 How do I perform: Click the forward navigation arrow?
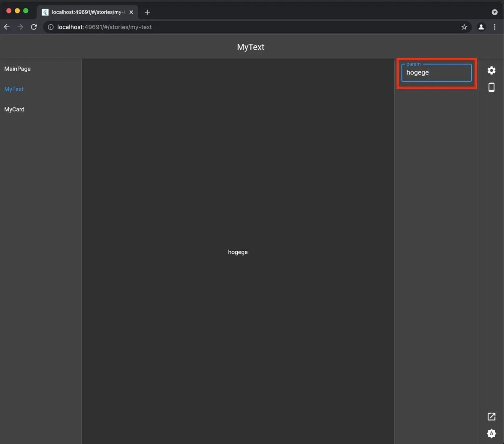pos(20,27)
